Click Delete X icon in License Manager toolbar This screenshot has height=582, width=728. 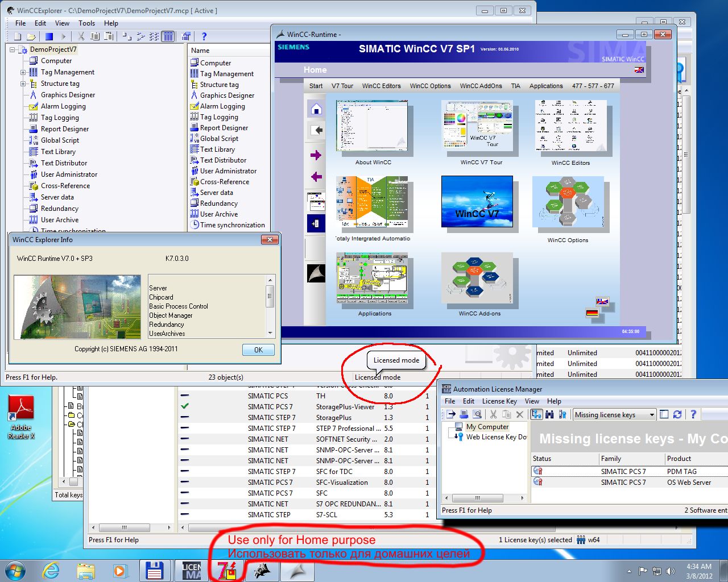(x=519, y=414)
